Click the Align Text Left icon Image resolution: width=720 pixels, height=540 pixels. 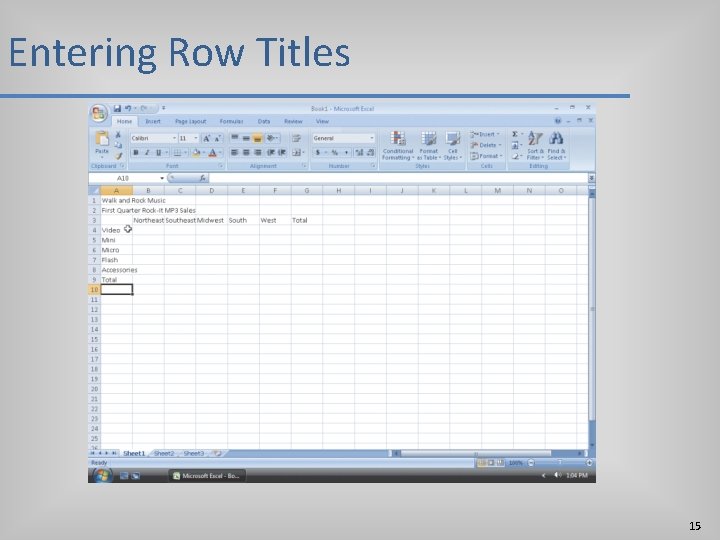point(234,152)
